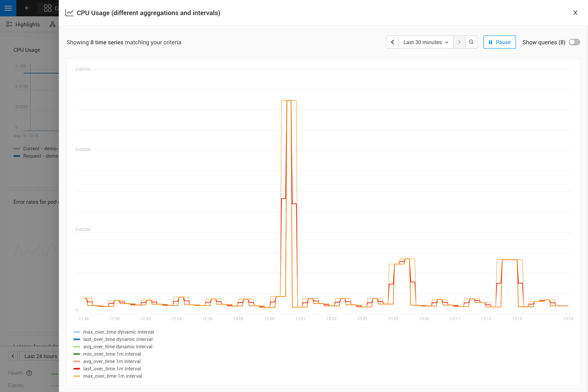Go to previous time range in chart
This screenshot has height=392, width=588.
392,42
